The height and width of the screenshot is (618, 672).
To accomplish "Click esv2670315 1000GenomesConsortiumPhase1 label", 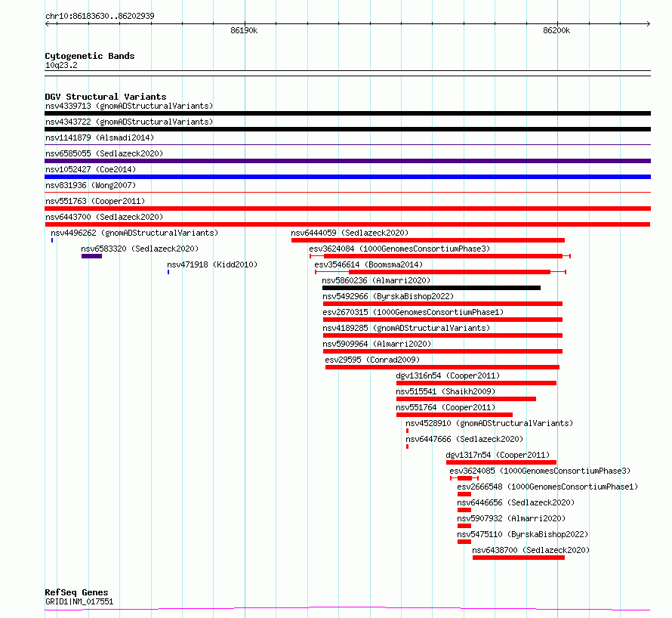I will coord(413,312).
